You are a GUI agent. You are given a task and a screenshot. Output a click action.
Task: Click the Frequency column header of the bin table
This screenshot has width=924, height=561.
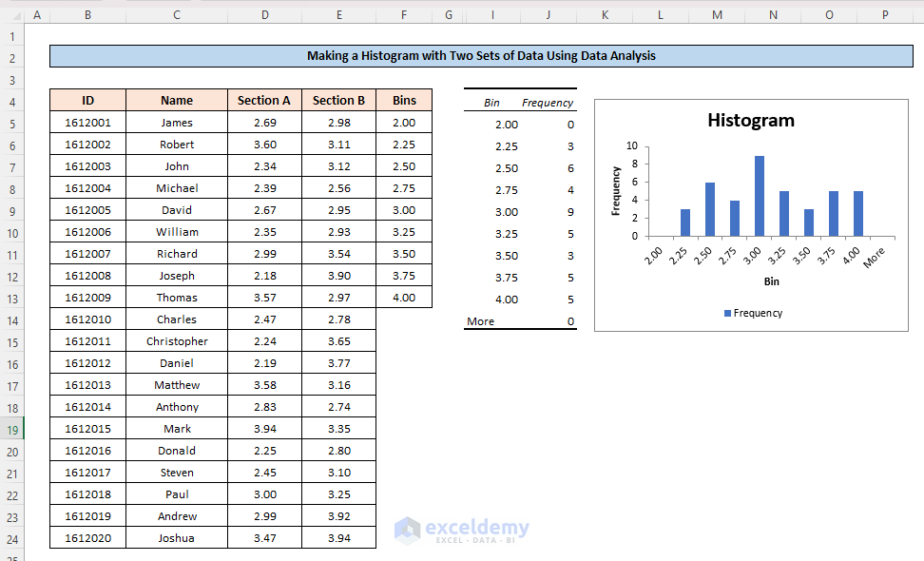click(x=549, y=100)
